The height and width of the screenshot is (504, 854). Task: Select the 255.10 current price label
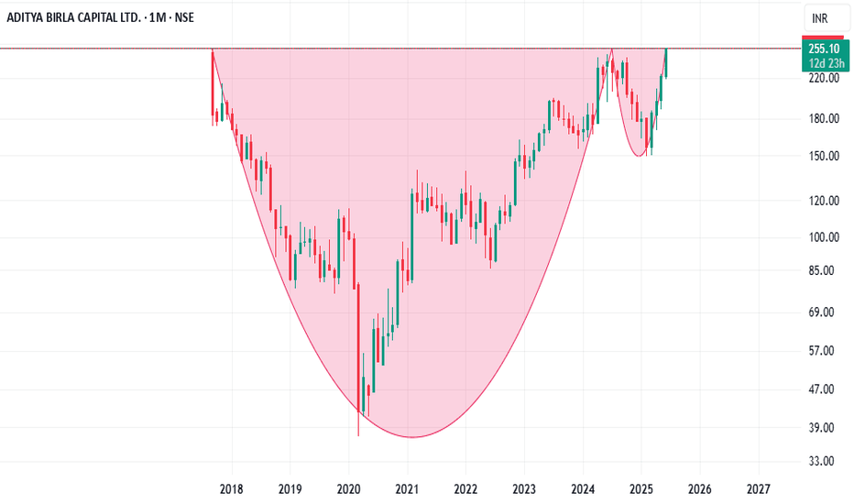point(825,49)
